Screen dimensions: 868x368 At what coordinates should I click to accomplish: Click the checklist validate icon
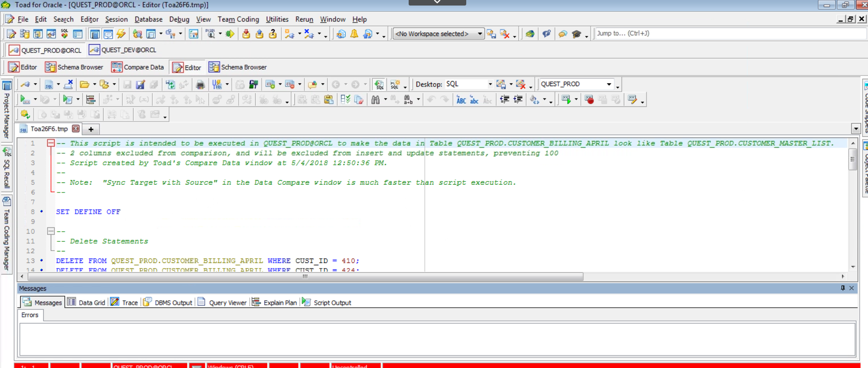[x=345, y=99]
